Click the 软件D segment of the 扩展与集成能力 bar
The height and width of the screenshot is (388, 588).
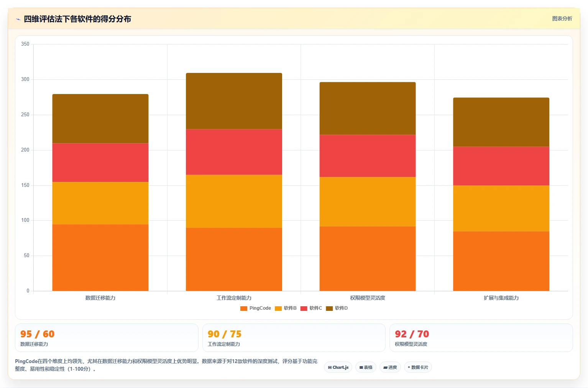tap(501, 122)
